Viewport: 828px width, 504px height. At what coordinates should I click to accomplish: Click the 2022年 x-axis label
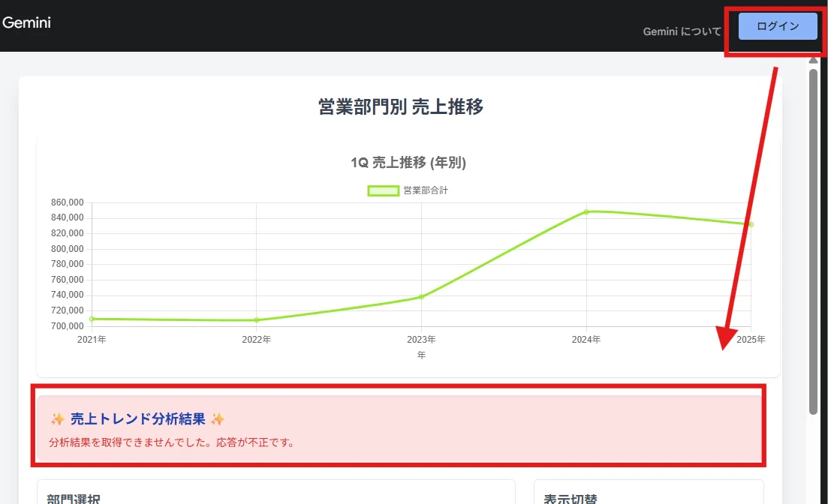[x=257, y=340]
